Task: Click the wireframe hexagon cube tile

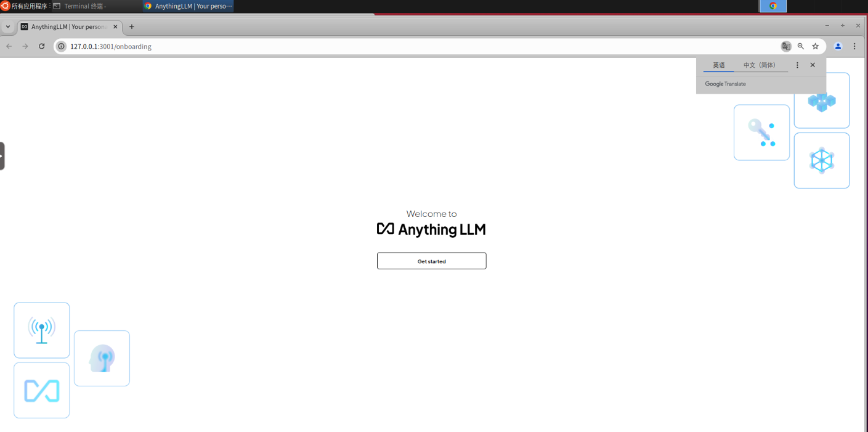Action: (822, 161)
